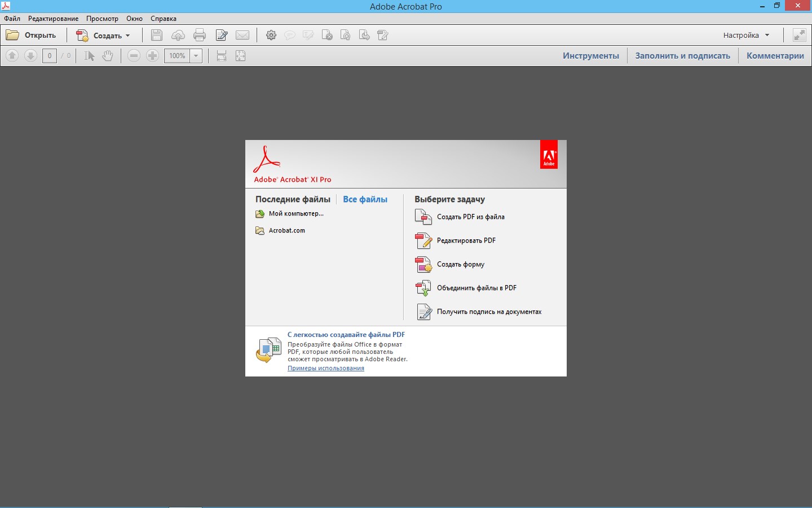Open the Просмотр menu
812x508 pixels.
tap(102, 19)
